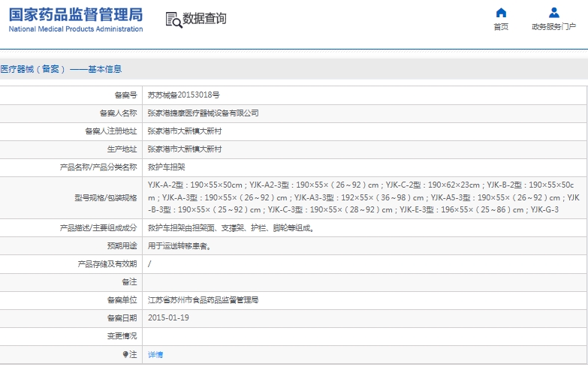Click the 型号规格/包装规格 label
The height and width of the screenshot is (370, 588).
pyautogui.click(x=106, y=197)
